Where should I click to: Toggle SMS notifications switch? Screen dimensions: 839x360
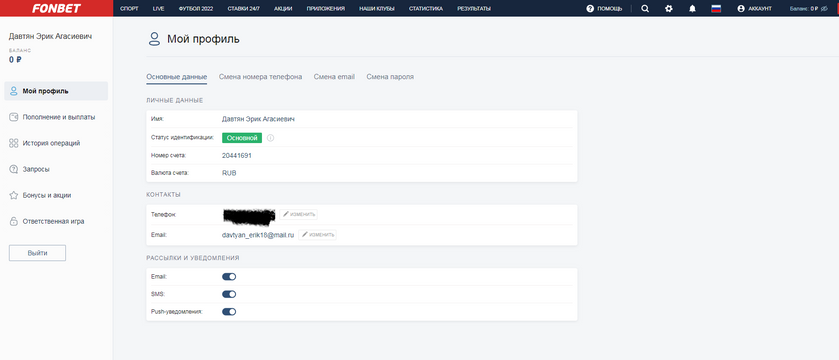coord(229,294)
